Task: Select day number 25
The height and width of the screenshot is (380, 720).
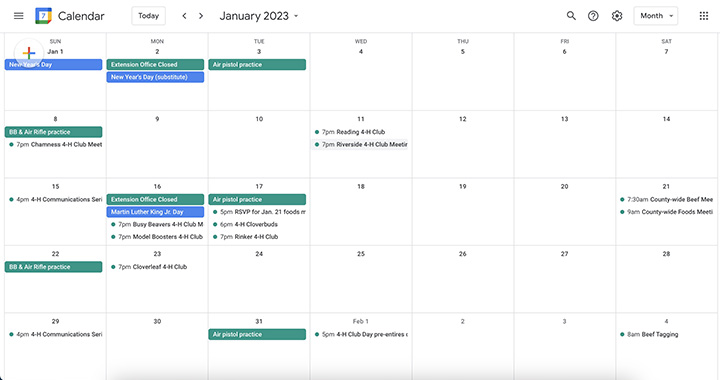Action: pos(361,254)
